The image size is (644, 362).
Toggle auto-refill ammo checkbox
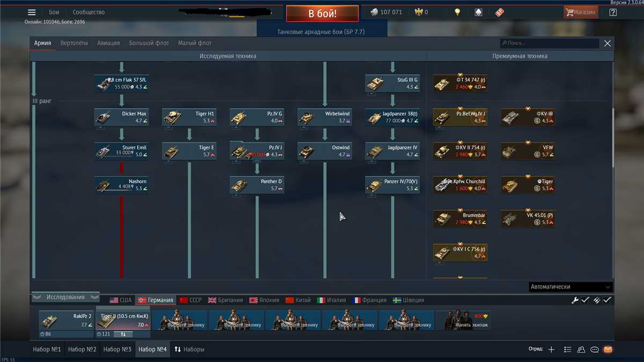[x=607, y=300]
